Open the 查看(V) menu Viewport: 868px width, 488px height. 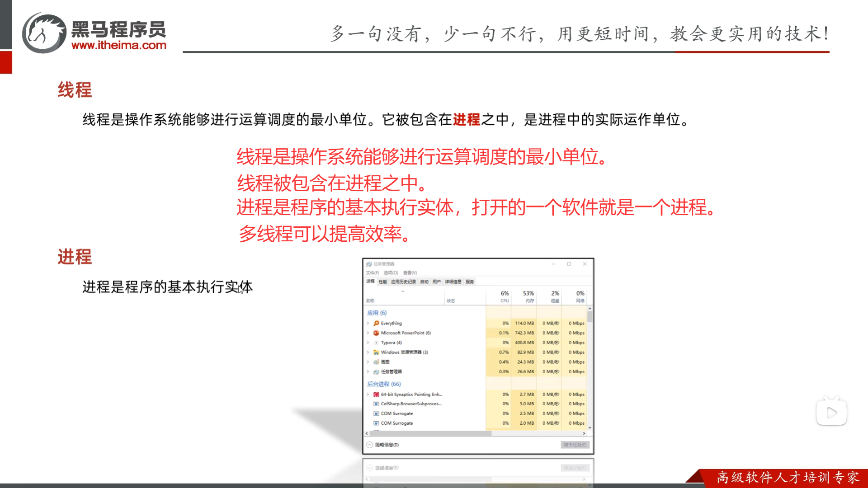pyautogui.click(x=410, y=273)
